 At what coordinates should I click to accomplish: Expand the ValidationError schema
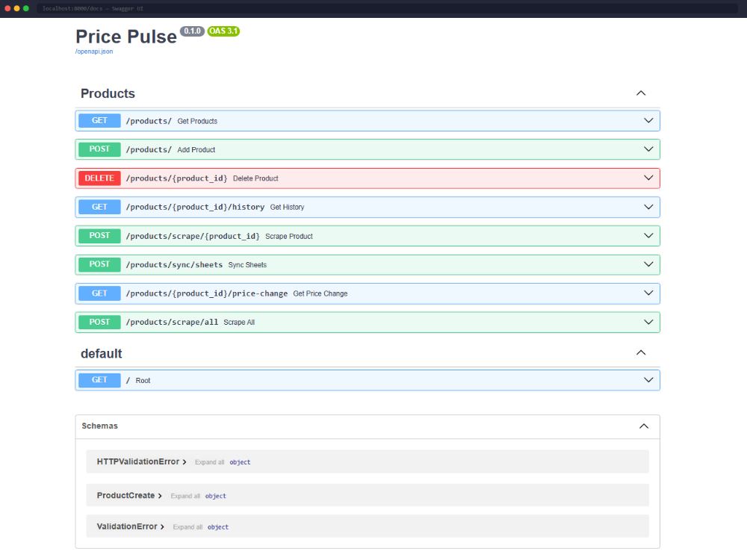point(130,526)
